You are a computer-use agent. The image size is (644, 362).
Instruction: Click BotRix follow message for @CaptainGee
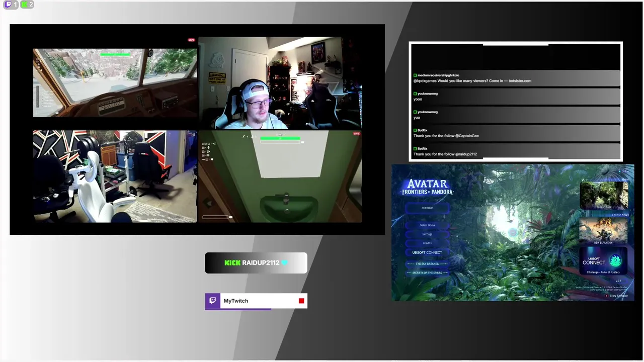(516, 133)
